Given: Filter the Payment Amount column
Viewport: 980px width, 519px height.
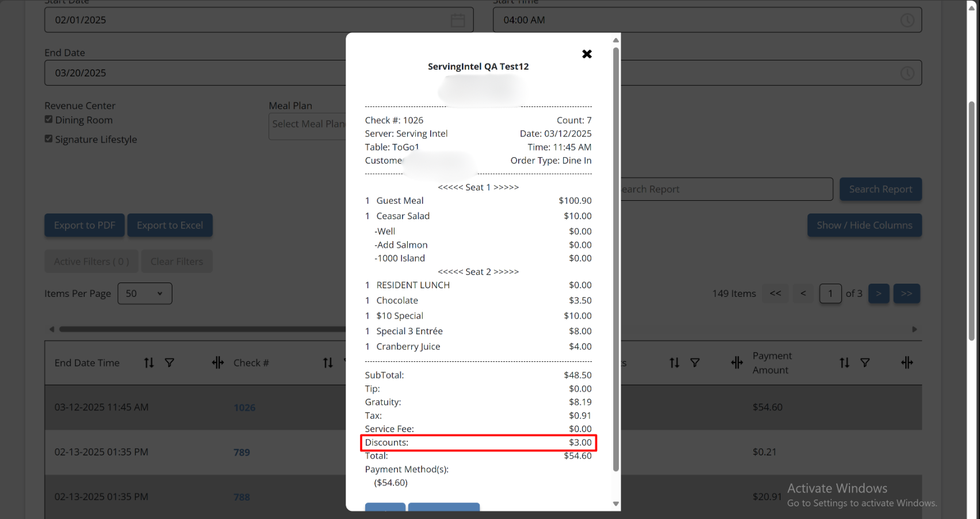Looking at the screenshot, I should click(865, 362).
